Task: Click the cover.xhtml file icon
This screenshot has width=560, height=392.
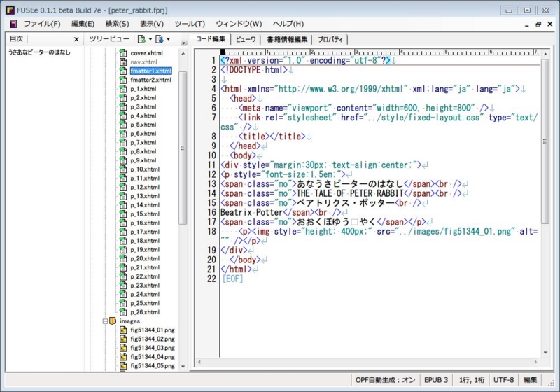Action: [x=123, y=52]
